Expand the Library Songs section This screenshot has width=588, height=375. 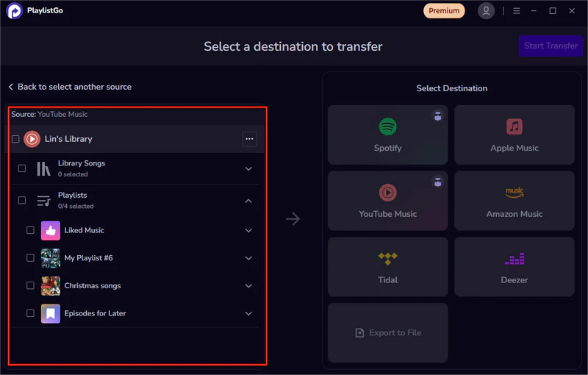click(248, 169)
